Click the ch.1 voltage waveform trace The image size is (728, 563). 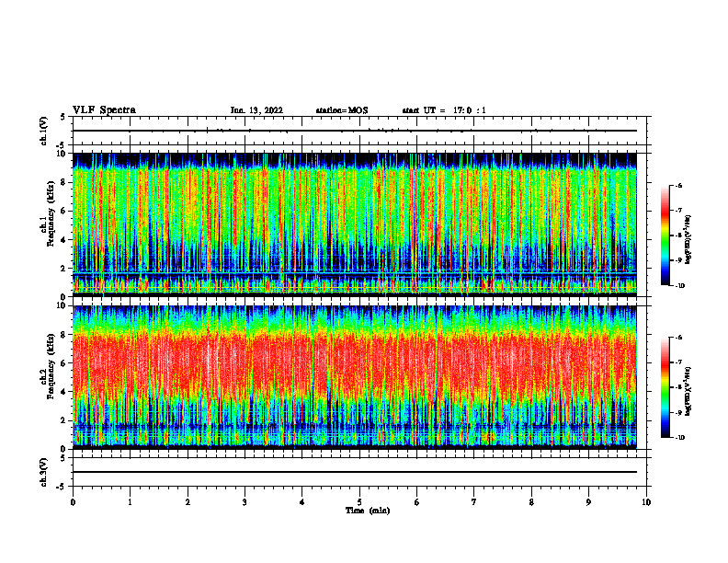[355, 131]
